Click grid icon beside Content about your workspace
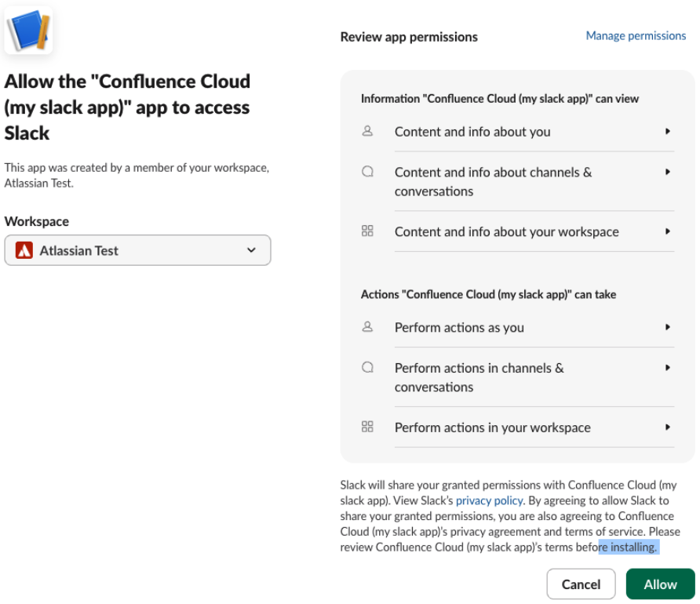 367,231
